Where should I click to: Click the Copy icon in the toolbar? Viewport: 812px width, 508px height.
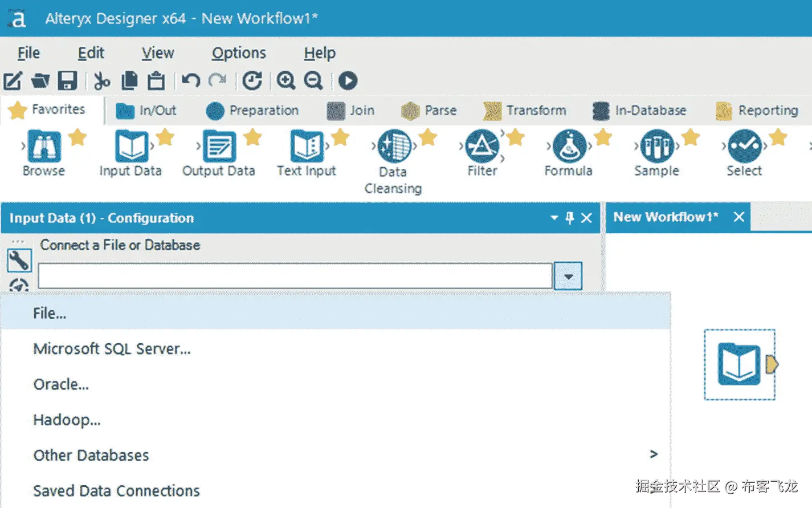130,81
